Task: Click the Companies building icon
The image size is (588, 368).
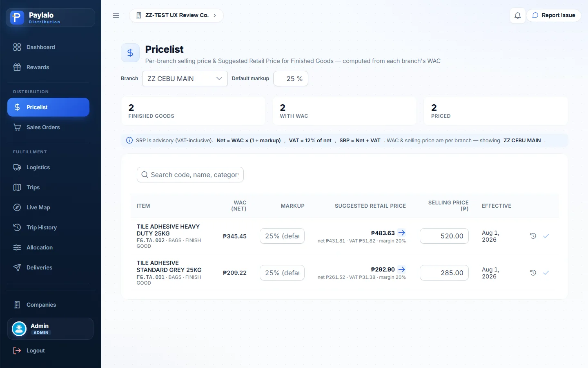Action: [x=17, y=305]
